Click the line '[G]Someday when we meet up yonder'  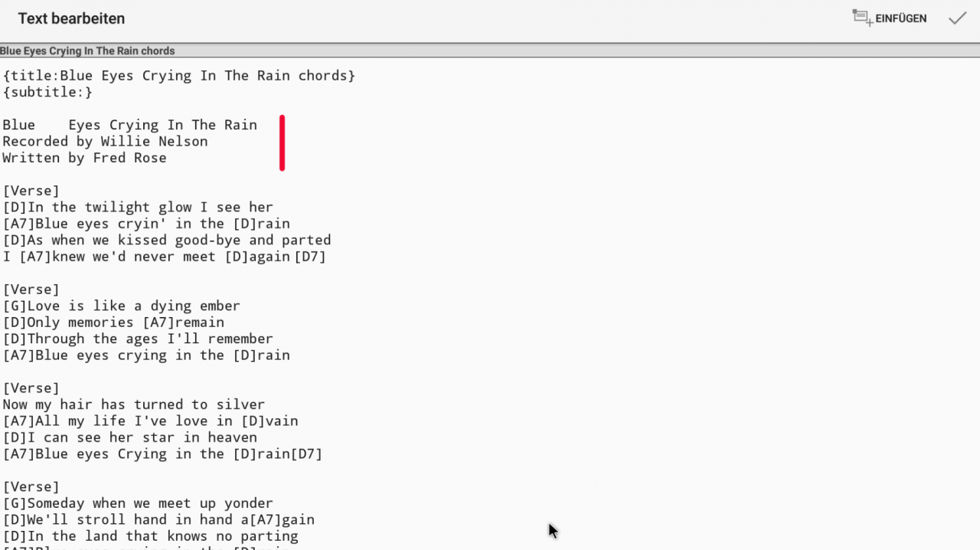[x=138, y=503]
